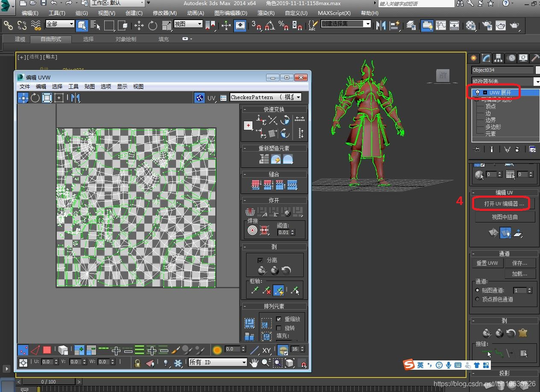Toggle the 分离 checkbox
Viewport: 540px width, 392px height.
260,260
